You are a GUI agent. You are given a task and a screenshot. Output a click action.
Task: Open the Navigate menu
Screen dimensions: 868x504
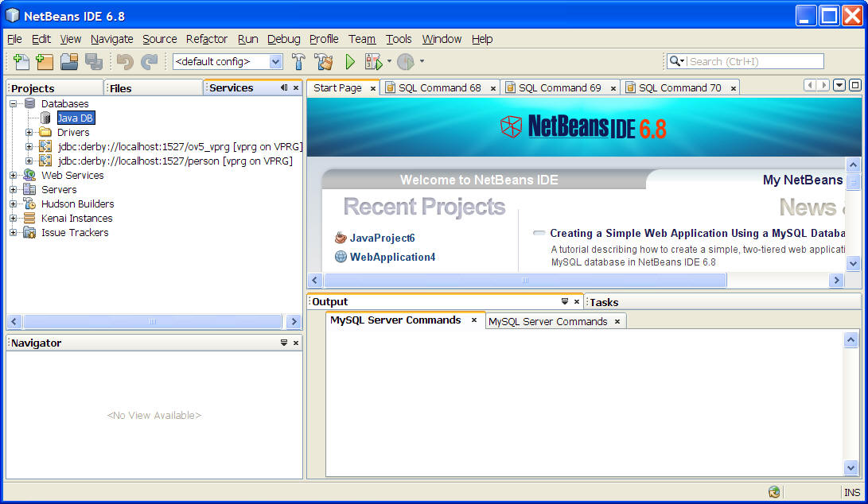(112, 39)
